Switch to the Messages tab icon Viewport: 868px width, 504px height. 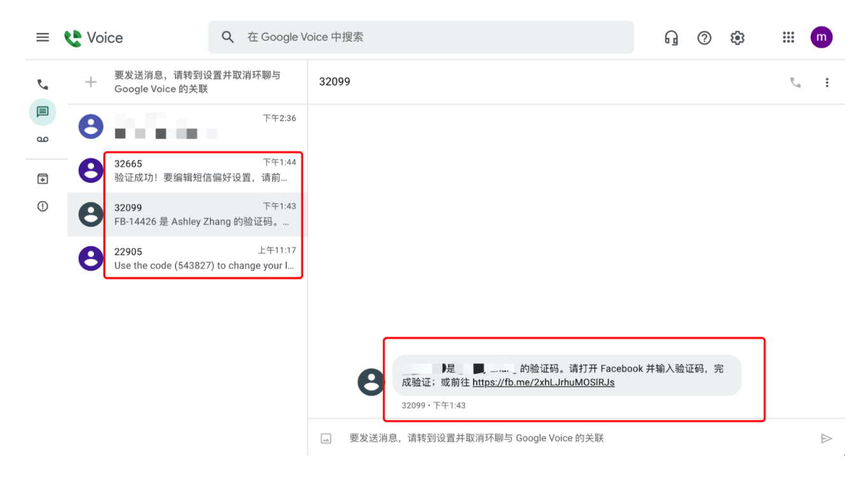point(43,112)
